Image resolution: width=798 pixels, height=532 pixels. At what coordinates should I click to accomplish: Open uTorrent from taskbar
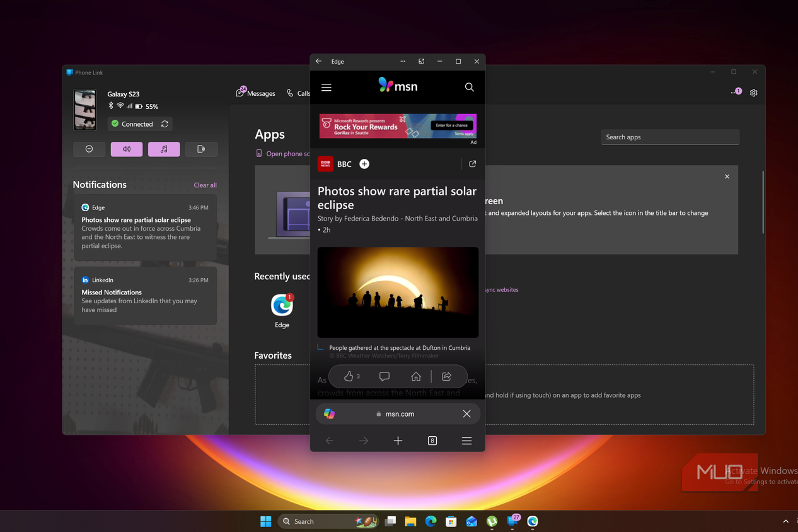click(x=492, y=521)
